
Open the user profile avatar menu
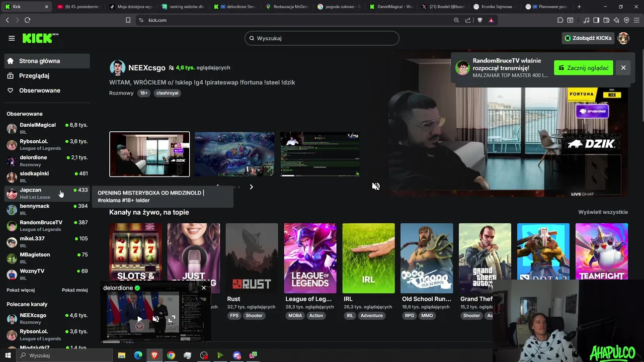point(623,38)
